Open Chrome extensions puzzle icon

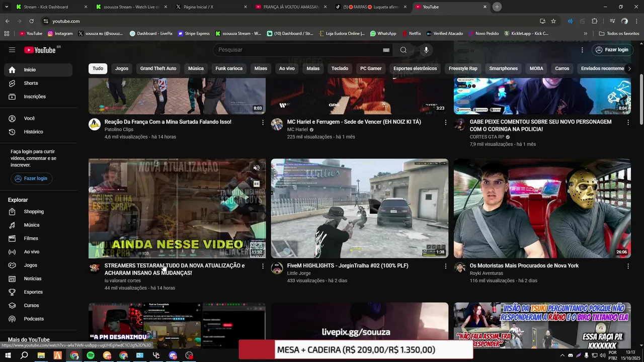pyautogui.click(x=595, y=21)
